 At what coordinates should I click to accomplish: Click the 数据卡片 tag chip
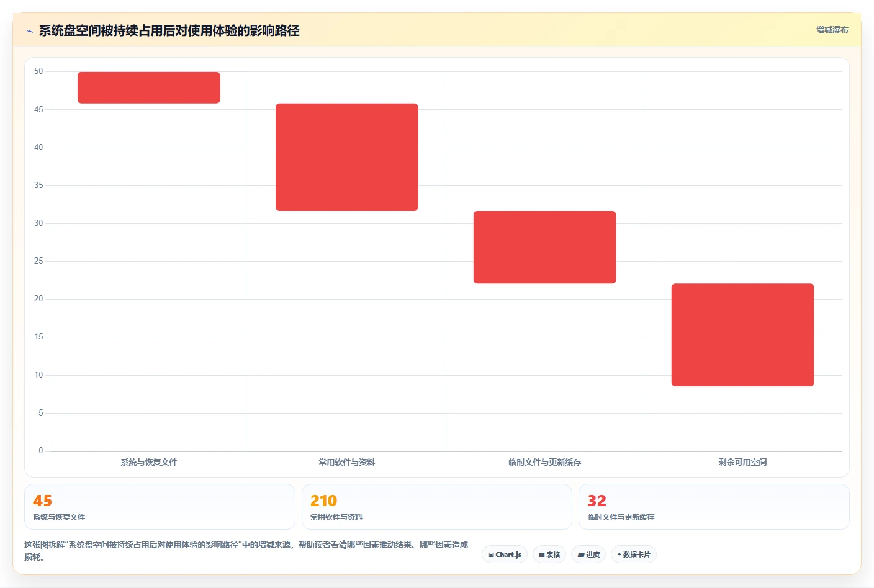coord(634,555)
